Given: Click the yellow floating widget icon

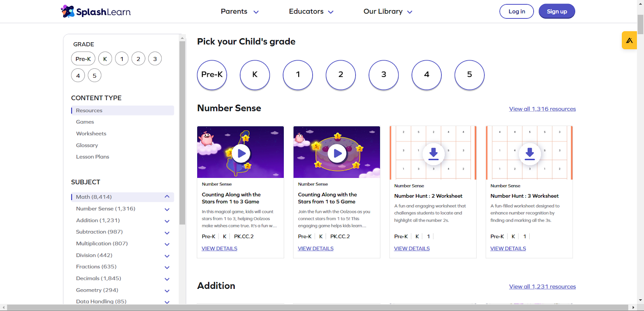Looking at the screenshot, I should (629, 40).
